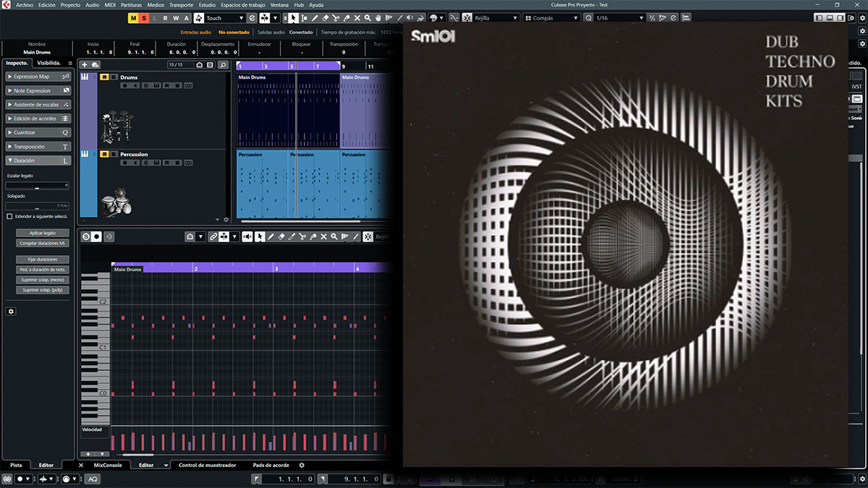Toggle Solo Editor S icon in Key Editor
The image size is (868, 488).
pyautogui.click(x=86, y=236)
